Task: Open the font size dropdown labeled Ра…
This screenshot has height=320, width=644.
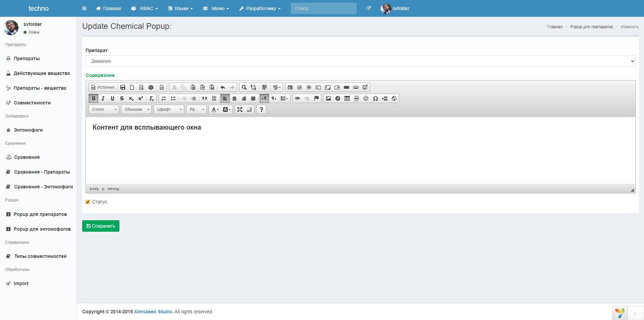Action: 197,109
